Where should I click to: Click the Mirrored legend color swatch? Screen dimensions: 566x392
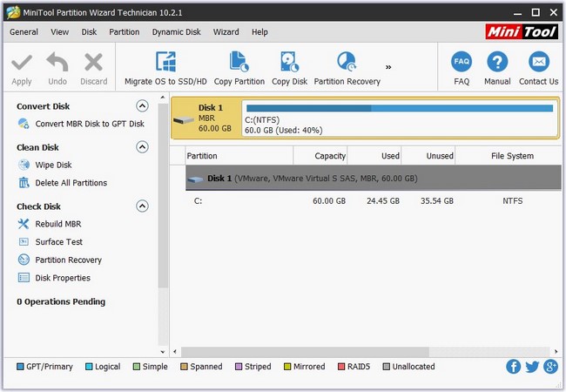pyautogui.click(x=287, y=367)
